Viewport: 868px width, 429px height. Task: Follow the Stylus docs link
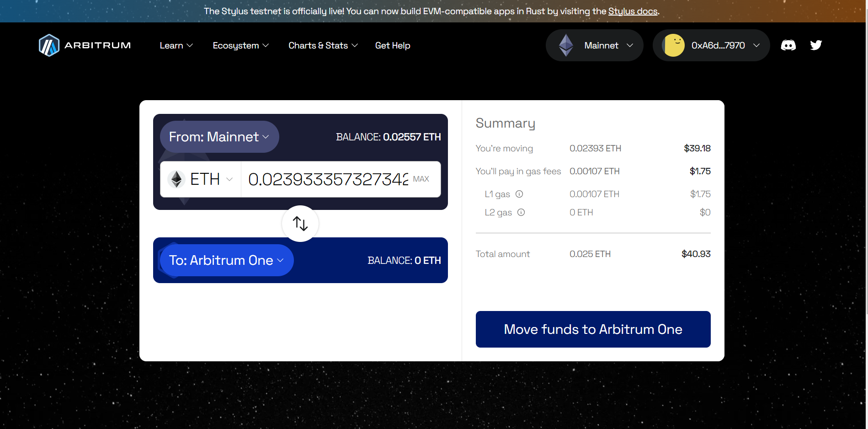click(x=633, y=11)
